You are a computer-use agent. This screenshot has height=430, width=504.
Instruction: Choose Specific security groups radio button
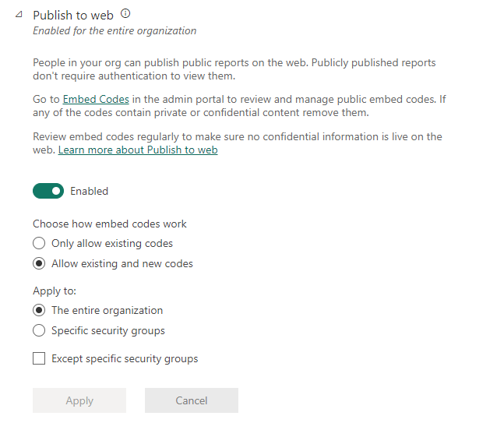39,330
